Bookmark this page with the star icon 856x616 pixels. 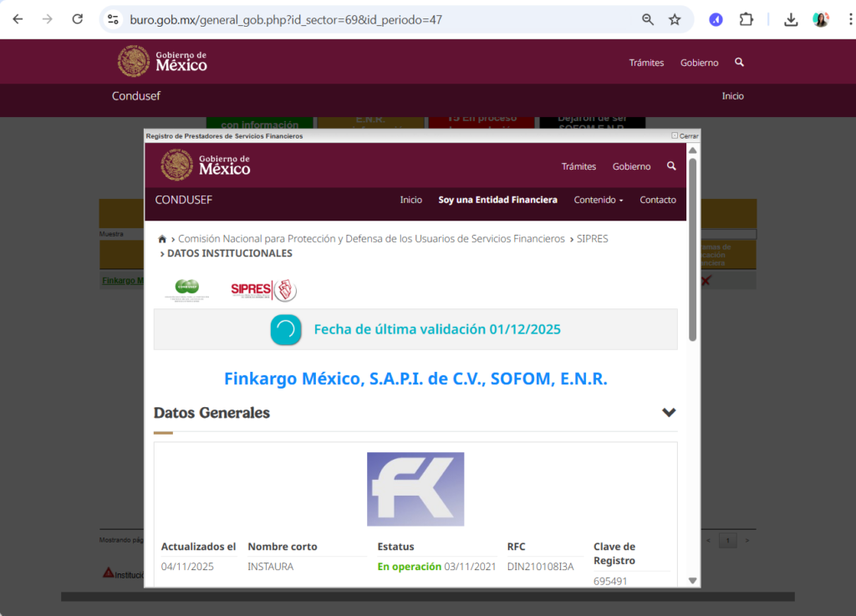point(675,19)
